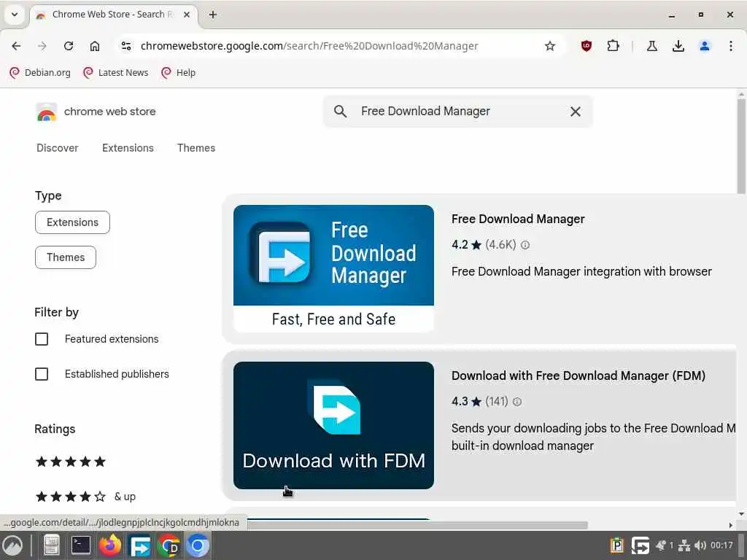Image resolution: width=747 pixels, height=560 pixels.
Task: Open the Themes navigation tab
Action: pos(196,148)
